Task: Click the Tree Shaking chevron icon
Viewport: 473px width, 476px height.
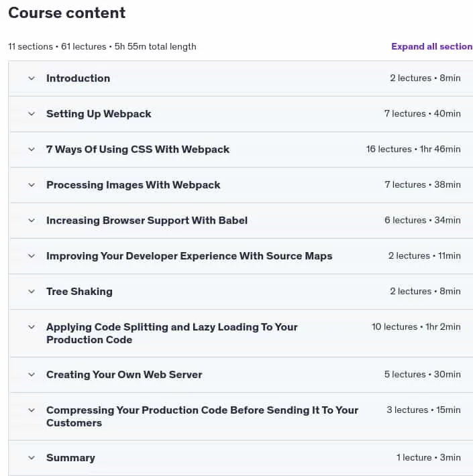Action: pos(32,292)
